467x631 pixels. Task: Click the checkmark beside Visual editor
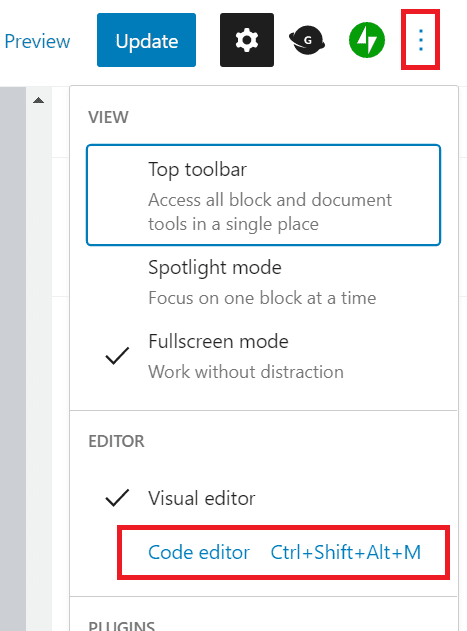pyautogui.click(x=117, y=498)
